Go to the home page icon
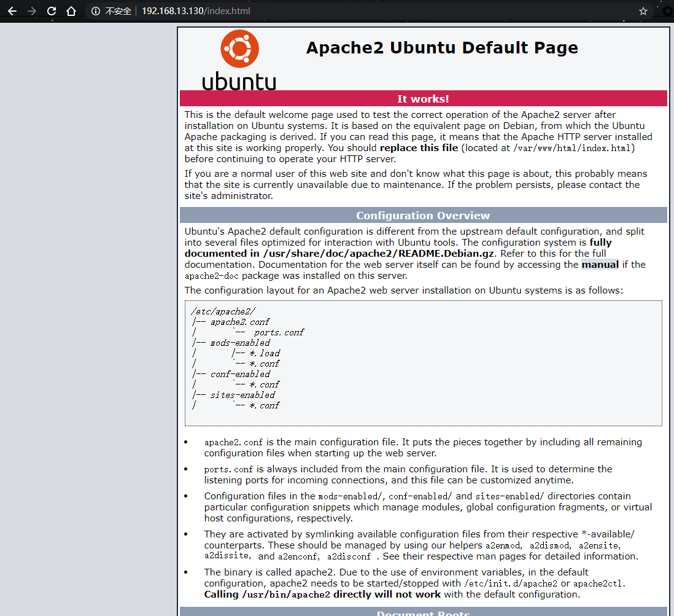 tap(71, 11)
